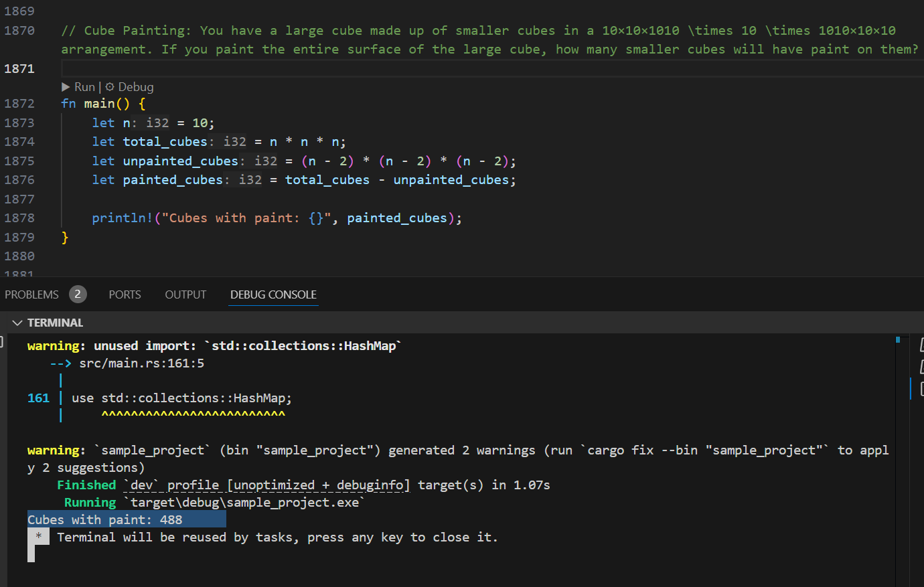Click line number 1872 in the gutter

tap(19, 104)
